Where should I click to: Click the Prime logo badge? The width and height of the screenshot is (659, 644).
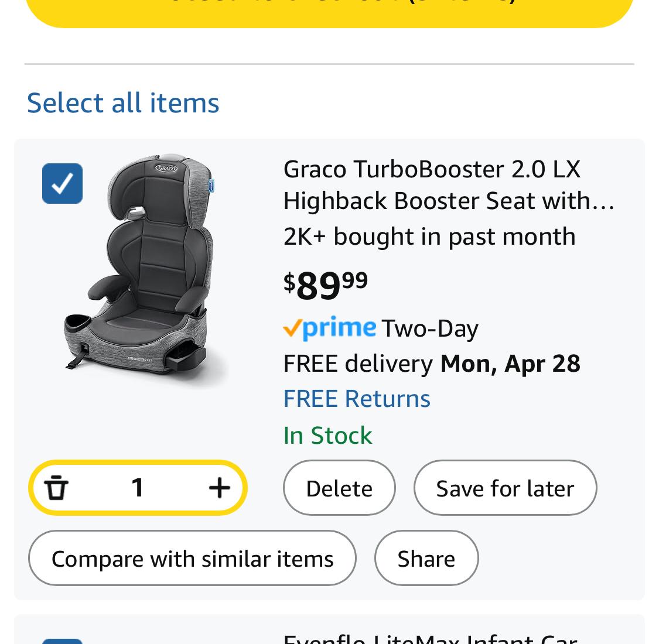click(329, 328)
